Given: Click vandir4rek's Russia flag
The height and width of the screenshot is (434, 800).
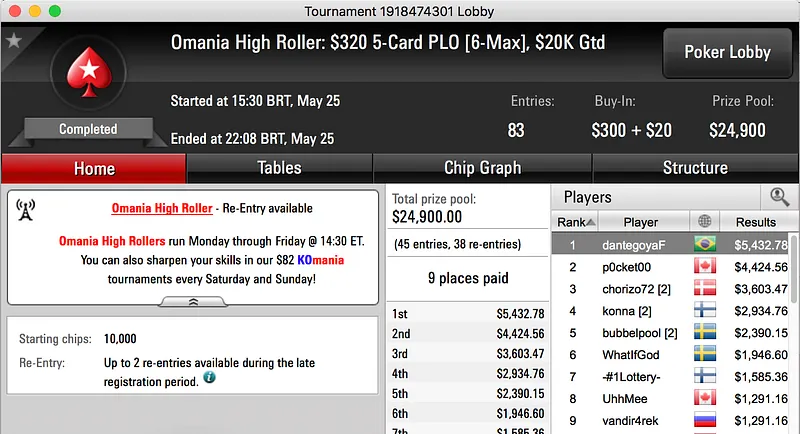Looking at the screenshot, I should pos(706,421).
